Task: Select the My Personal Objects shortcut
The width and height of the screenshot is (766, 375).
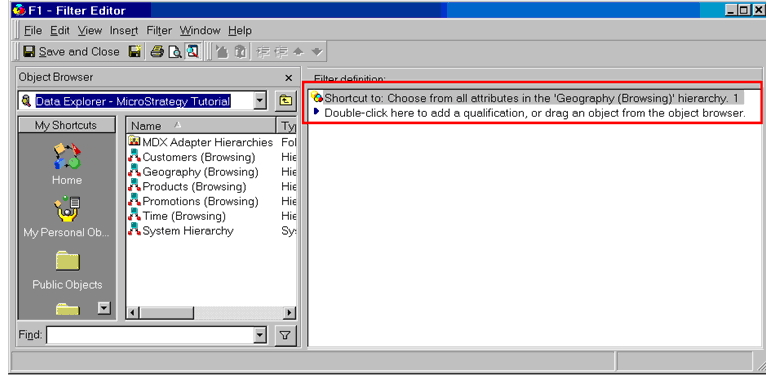Action: click(67, 217)
